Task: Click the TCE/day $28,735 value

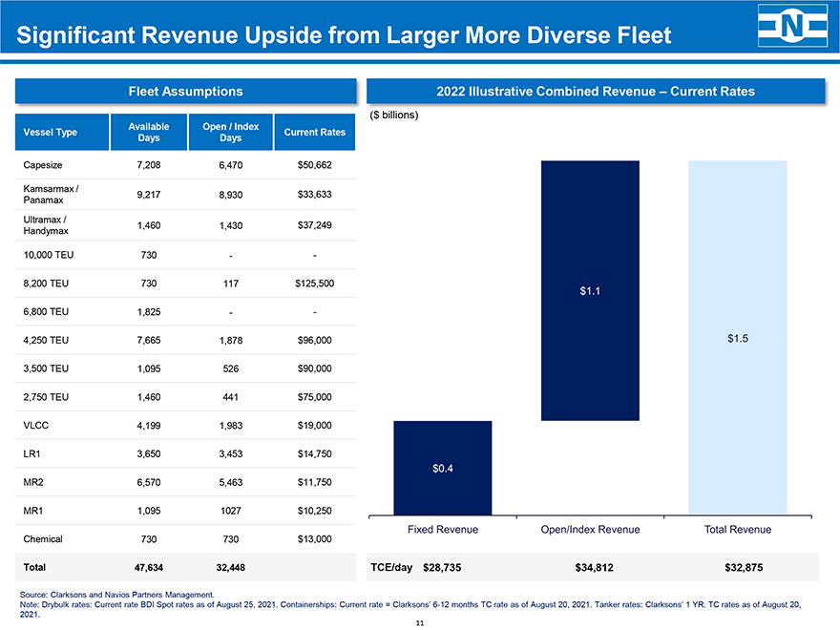Action: point(442,568)
